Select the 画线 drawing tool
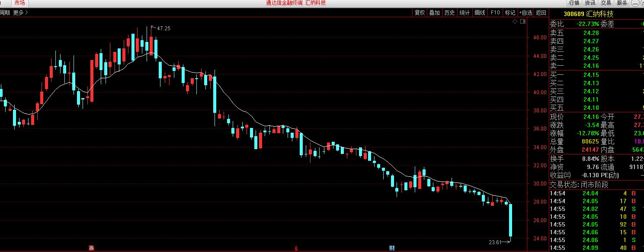Viewport: 644px width, 252px height. pyautogui.click(x=480, y=13)
